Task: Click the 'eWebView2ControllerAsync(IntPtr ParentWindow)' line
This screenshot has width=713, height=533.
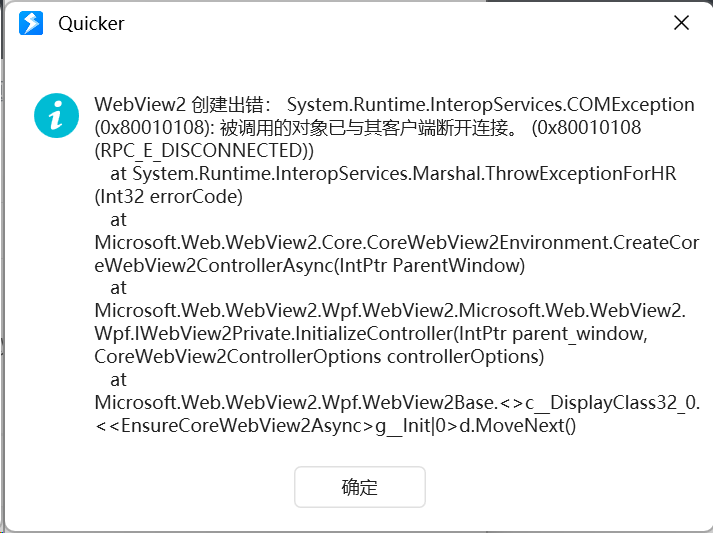Action: click(x=310, y=265)
